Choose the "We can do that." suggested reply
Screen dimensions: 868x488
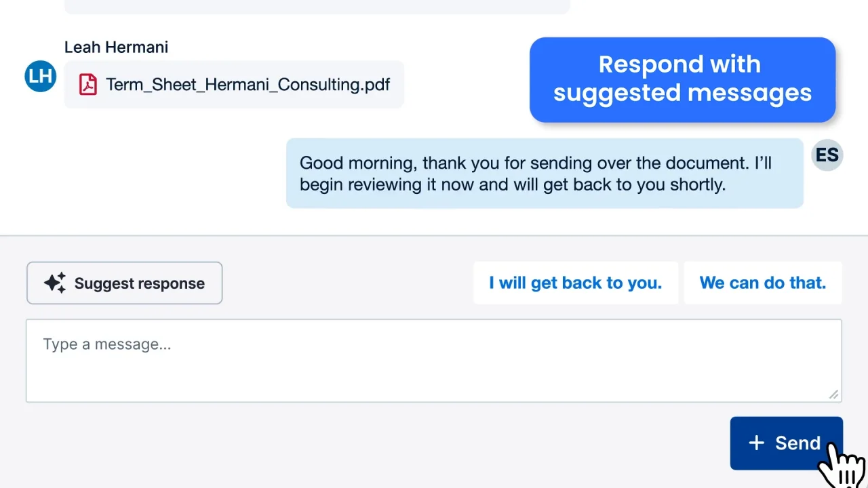(x=763, y=283)
